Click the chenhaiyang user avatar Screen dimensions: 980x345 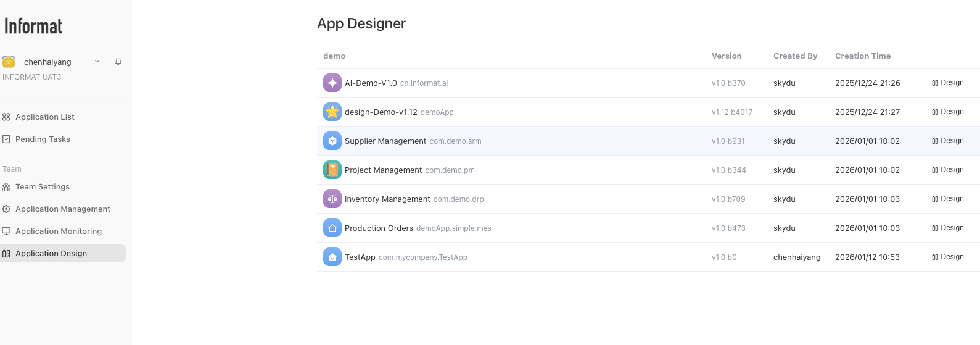pyautogui.click(x=9, y=62)
